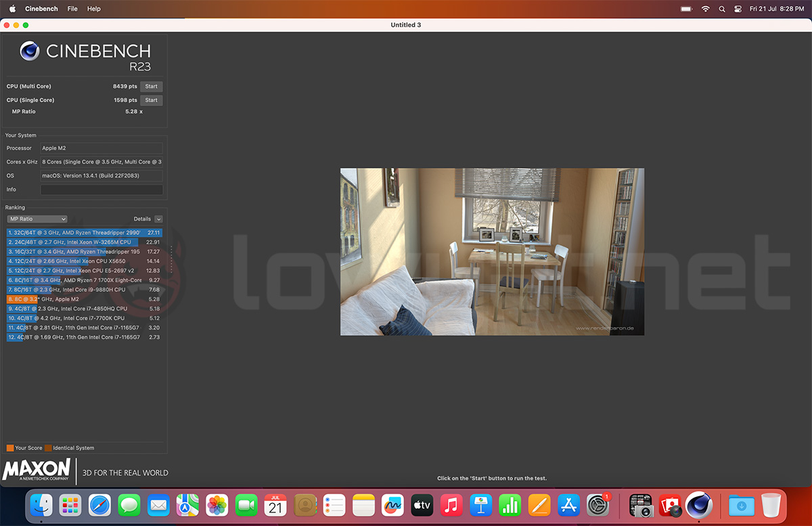Open Freeform from the Dock
The image size is (812, 526).
tap(392, 505)
